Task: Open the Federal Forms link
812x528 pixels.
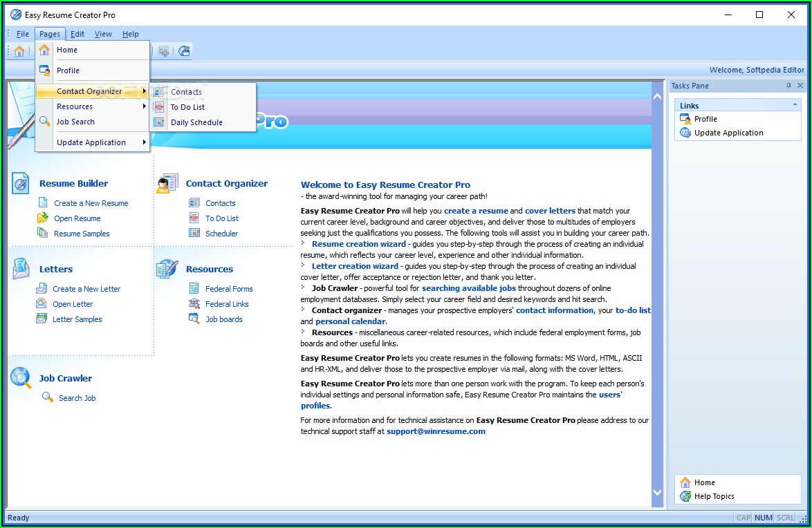Action: 229,289
